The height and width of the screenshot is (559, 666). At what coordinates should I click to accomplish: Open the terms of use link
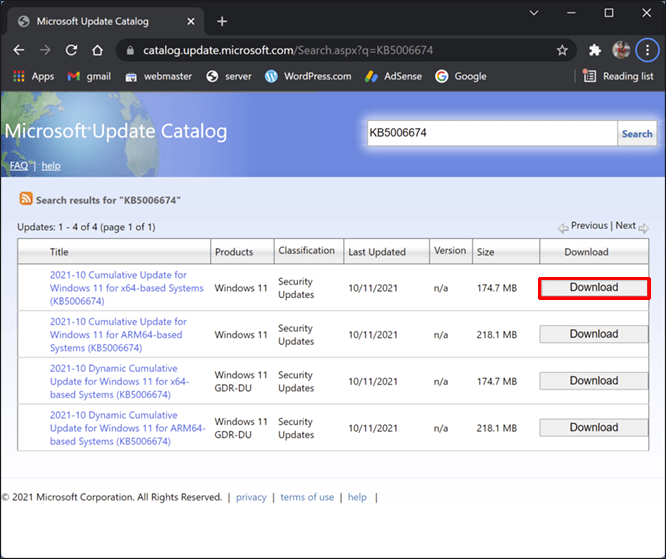(307, 497)
